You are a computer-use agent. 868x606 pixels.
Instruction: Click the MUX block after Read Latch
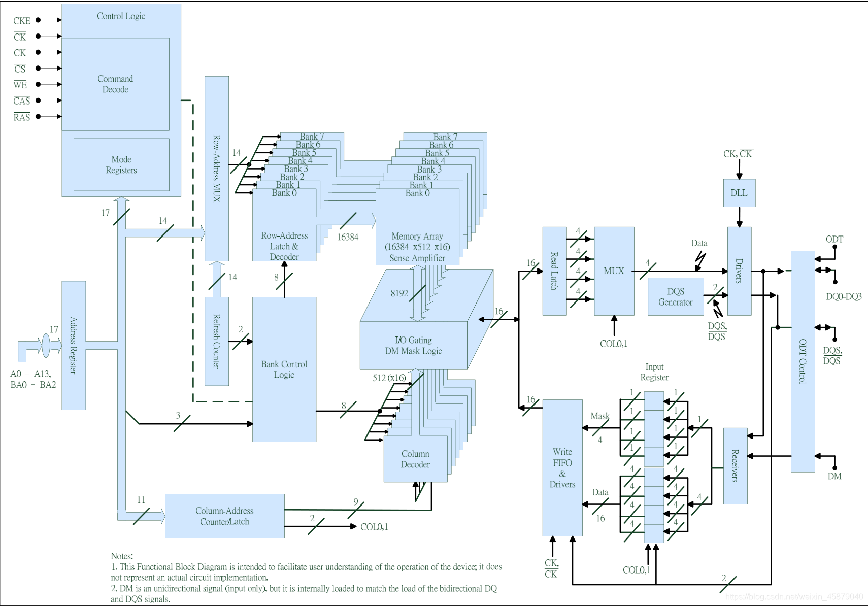pos(614,271)
